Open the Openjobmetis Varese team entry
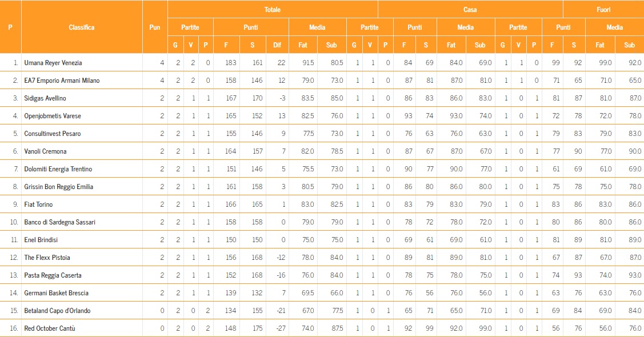 coord(53,116)
